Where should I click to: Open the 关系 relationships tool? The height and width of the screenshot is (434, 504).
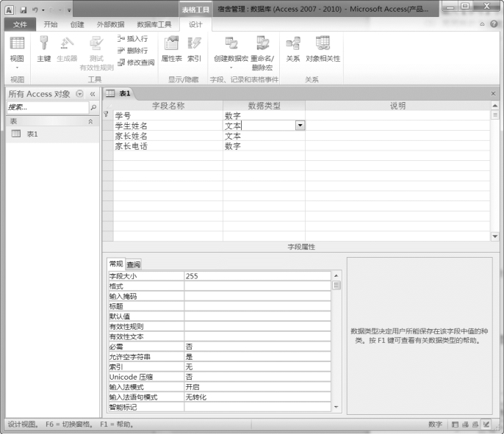tap(293, 48)
